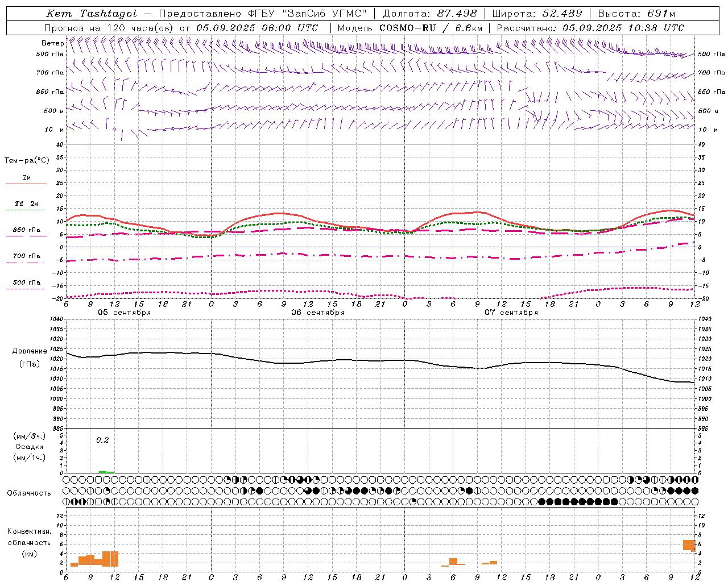
Task: Select the Прогноз на 120 часа(ов) text
Action: pyautogui.click(x=110, y=28)
